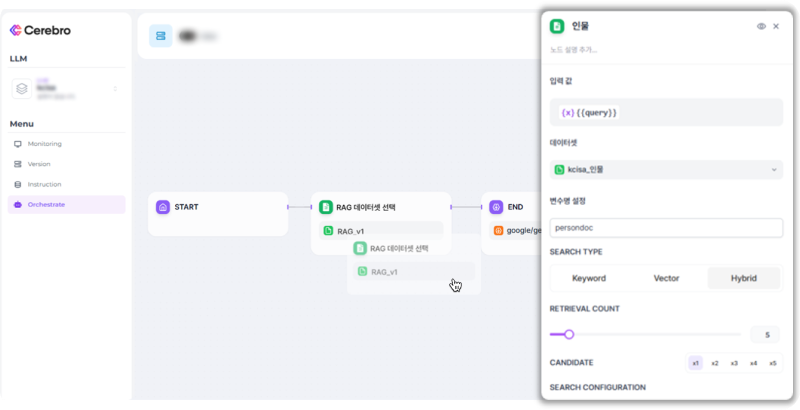Open the Instruction menu item
The image size is (800, 410).
tap(44, 184)
